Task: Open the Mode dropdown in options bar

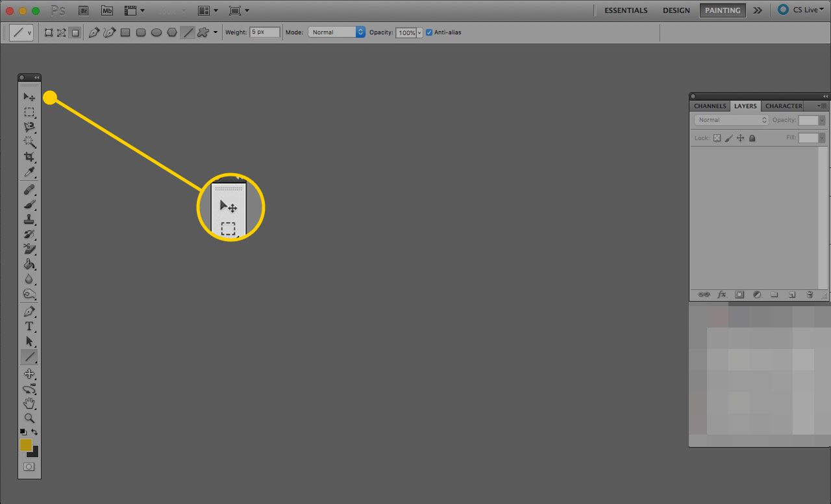Action: tap(336, 32)
